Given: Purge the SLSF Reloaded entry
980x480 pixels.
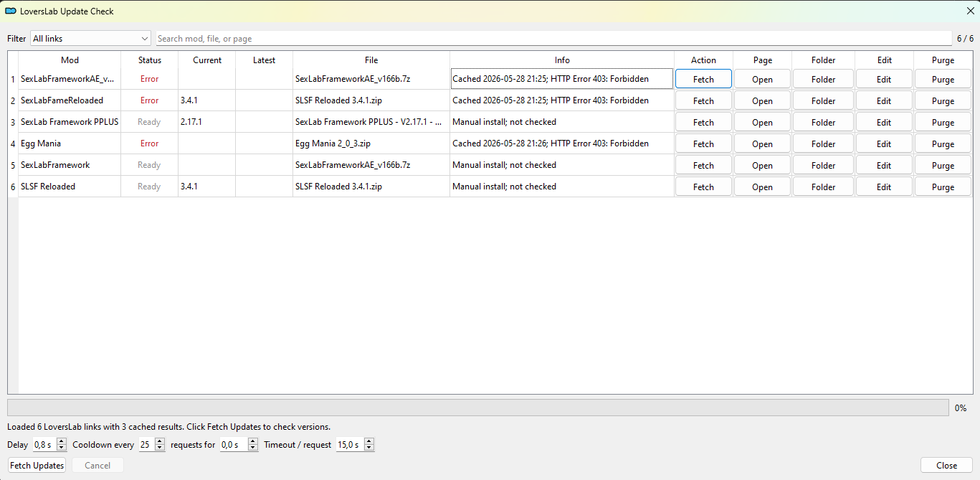Looking at the screenshot, I should [x=943, y=187].
